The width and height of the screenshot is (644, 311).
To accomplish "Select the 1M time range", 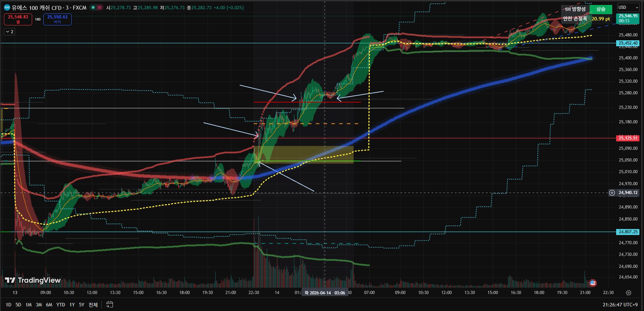I will pyautogui.click(x=29, y=305).
